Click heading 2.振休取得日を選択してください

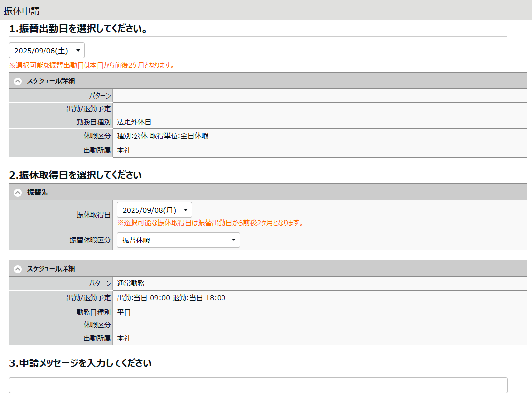(x=76, y=175)
